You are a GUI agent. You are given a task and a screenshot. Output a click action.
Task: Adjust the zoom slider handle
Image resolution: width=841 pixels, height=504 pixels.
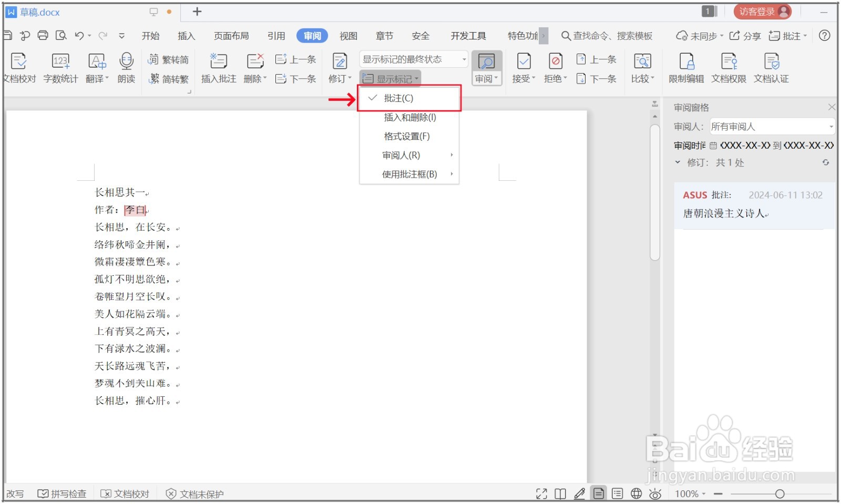pyautogui.click(x=780, y=493)
